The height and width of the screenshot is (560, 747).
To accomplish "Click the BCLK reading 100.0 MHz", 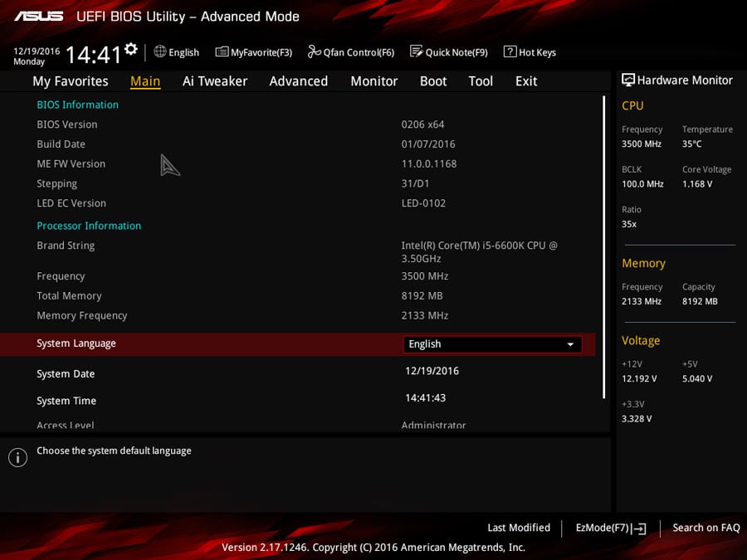I will pos(642,184).
